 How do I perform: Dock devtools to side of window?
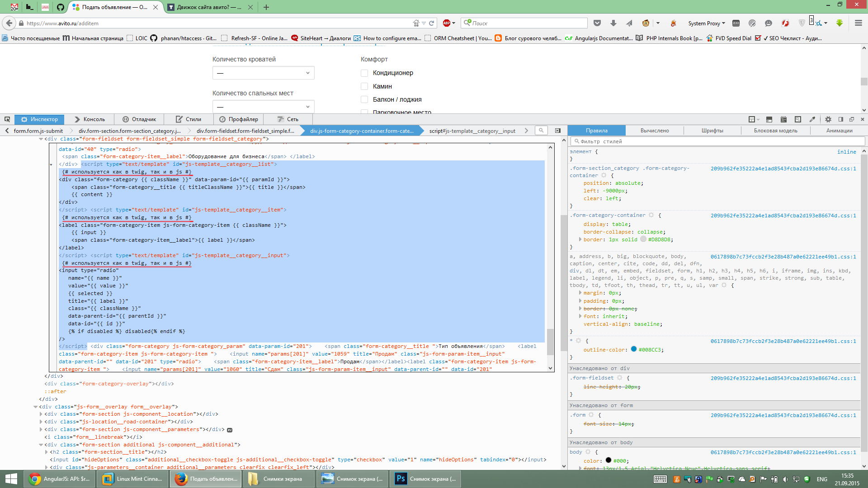click(x=841, y=119)
